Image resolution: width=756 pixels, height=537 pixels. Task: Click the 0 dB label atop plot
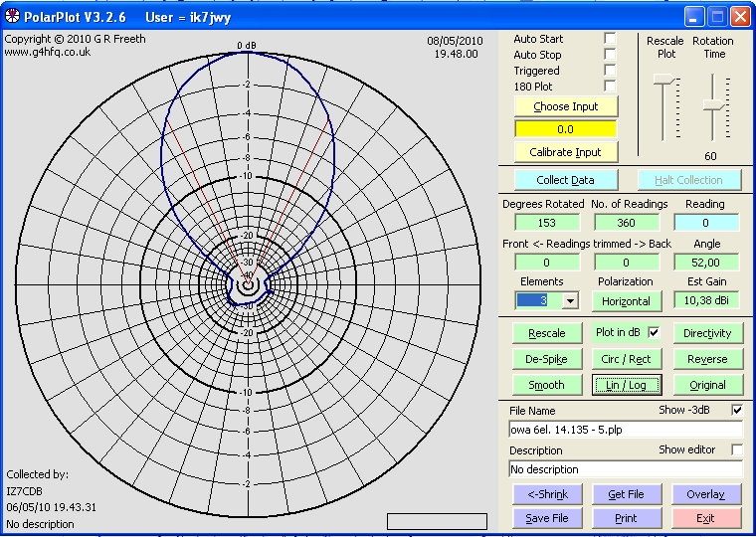click(x=247, y=46)
